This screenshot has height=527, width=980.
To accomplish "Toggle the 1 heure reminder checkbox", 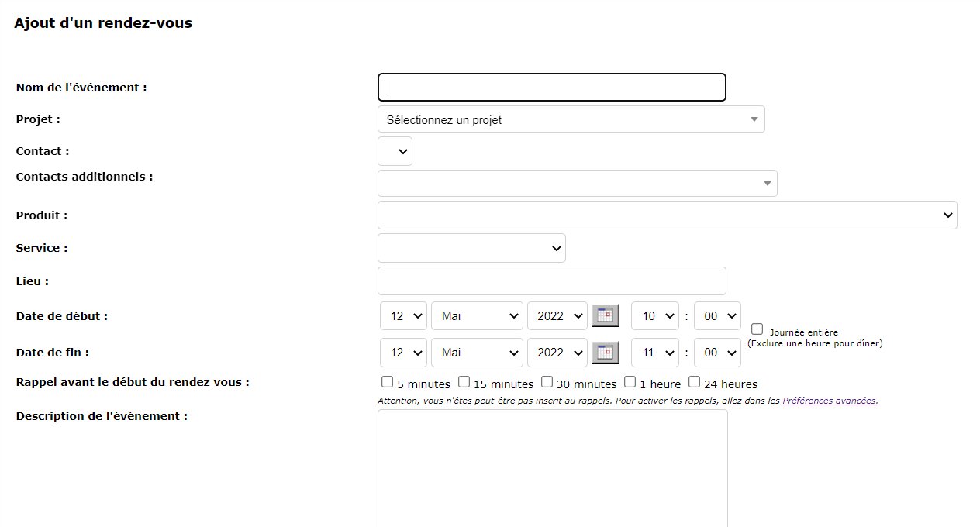I will [630, 382].
